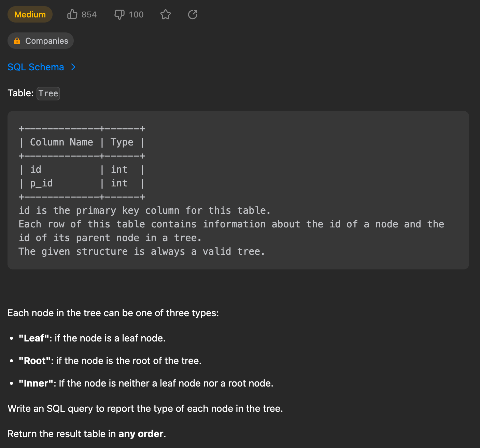
Task: Click the bold "Root" bullet term
Action: 34,361
